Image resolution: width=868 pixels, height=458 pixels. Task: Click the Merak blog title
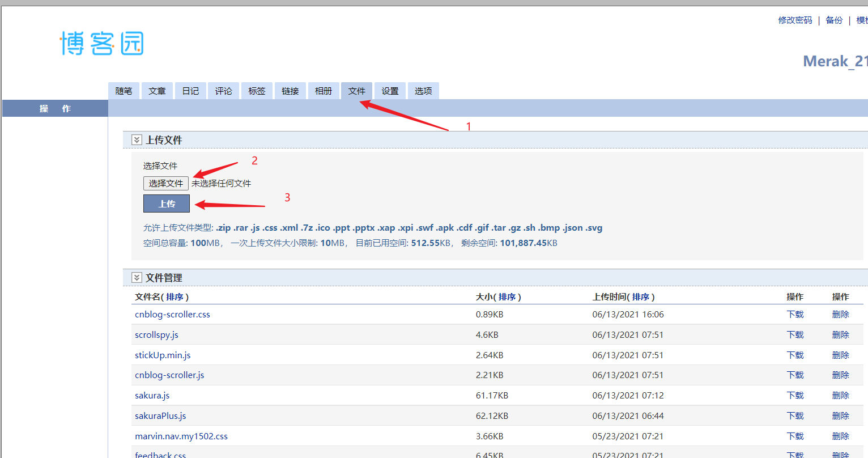pyautogui.click(x=835, y=61)
